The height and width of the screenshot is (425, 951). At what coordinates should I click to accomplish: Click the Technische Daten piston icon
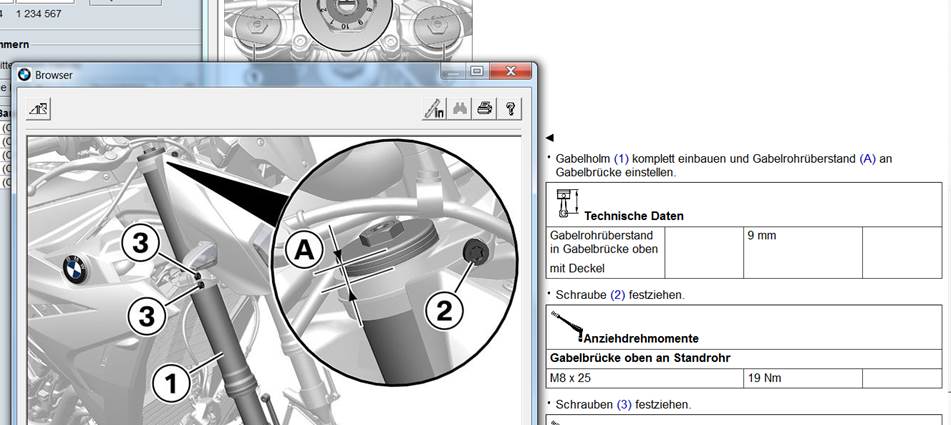tap(568, 203)
